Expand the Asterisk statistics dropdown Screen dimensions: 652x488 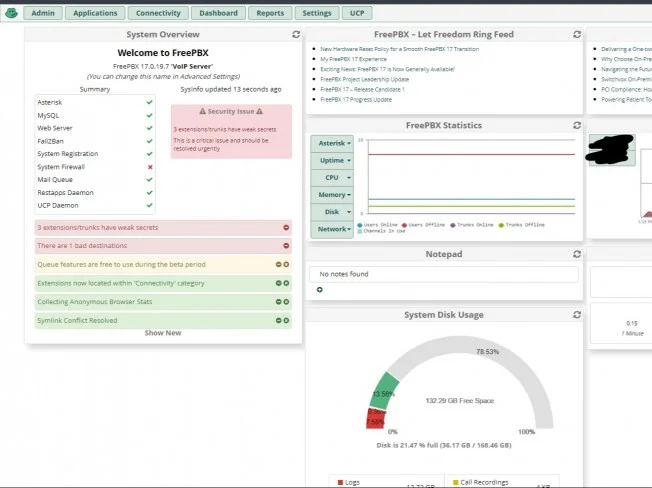pyautogui.click(x=331, y=144)
